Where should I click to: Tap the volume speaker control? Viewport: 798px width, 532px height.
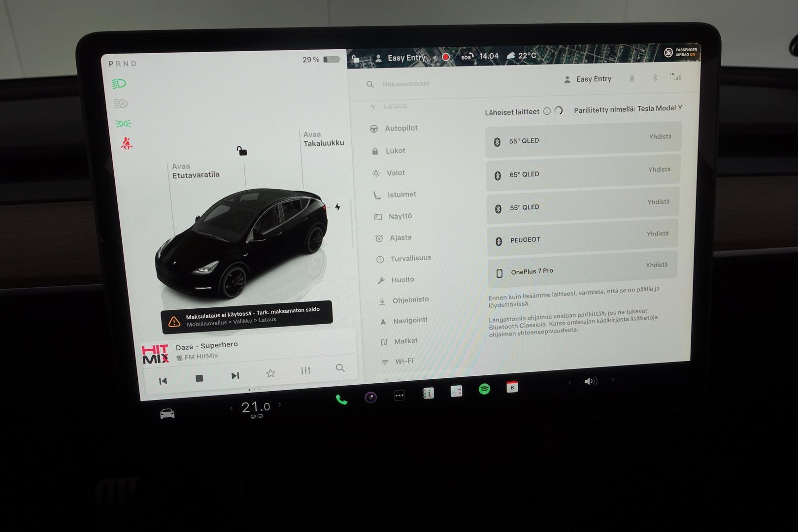click(590, 380)
